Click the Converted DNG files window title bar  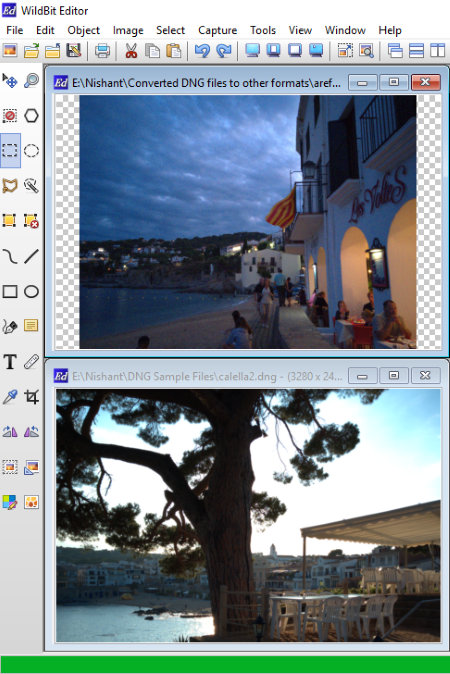click(206, 83)
